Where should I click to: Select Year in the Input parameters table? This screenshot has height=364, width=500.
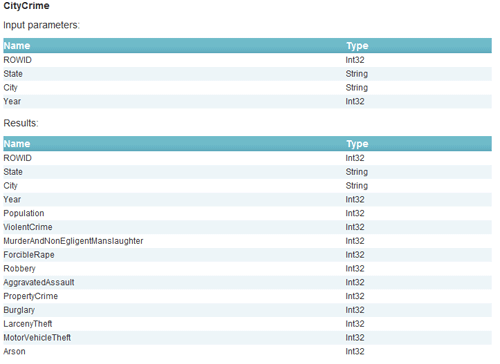pos(12,101)
